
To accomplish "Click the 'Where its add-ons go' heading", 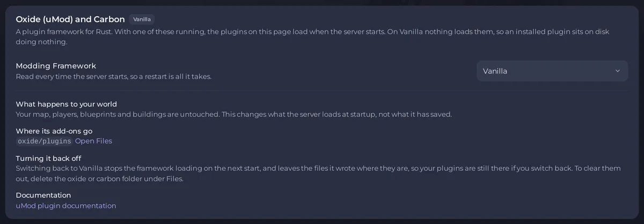I will tap(54, 131).
